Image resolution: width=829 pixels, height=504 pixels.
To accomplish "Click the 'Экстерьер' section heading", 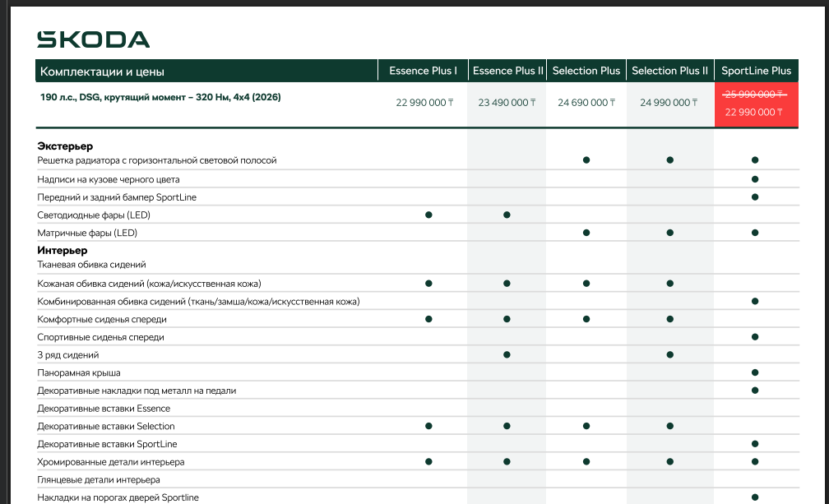I will 65,146.
